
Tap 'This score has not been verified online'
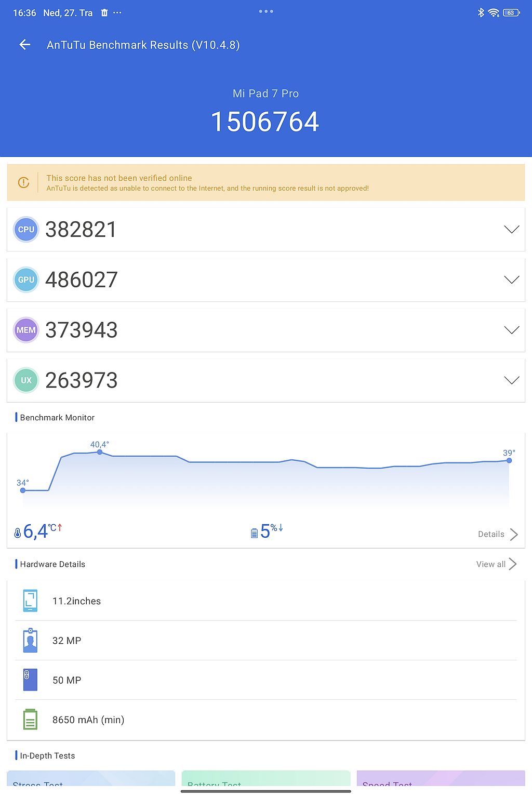[119, 178]
